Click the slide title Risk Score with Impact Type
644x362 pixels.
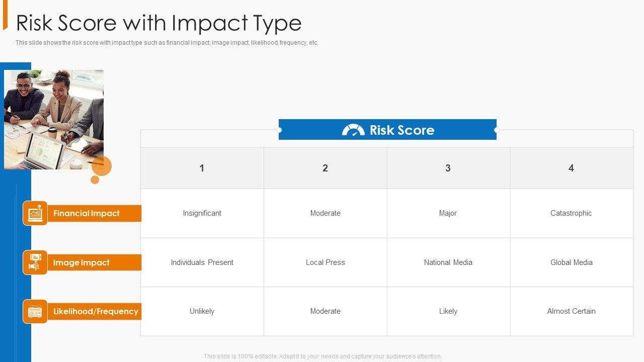click(x=159, y=23)
